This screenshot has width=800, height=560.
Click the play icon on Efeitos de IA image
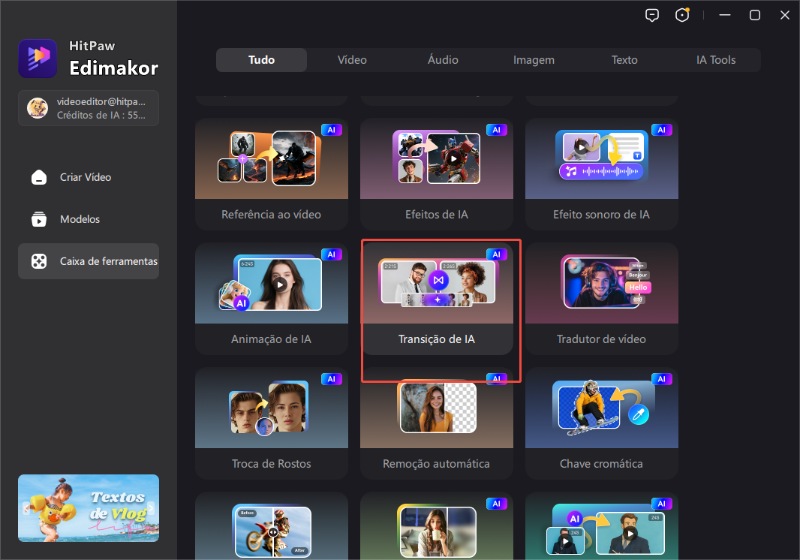[x=453, y=159]
